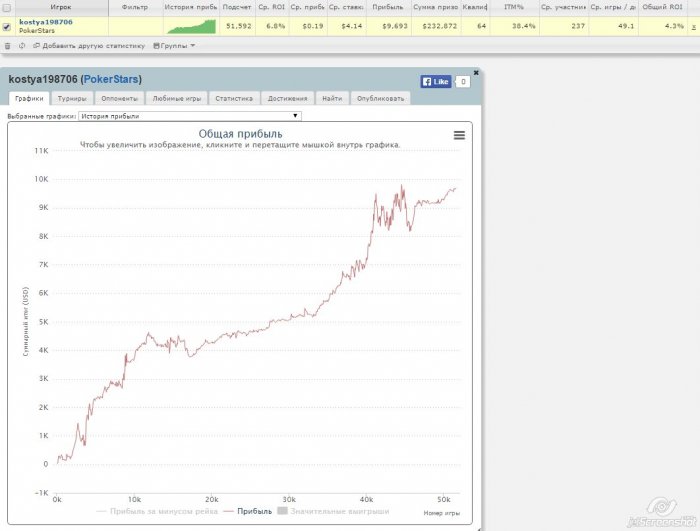Open the Группы dropdown
Screen dimensions: 700x531
point(174,46)
